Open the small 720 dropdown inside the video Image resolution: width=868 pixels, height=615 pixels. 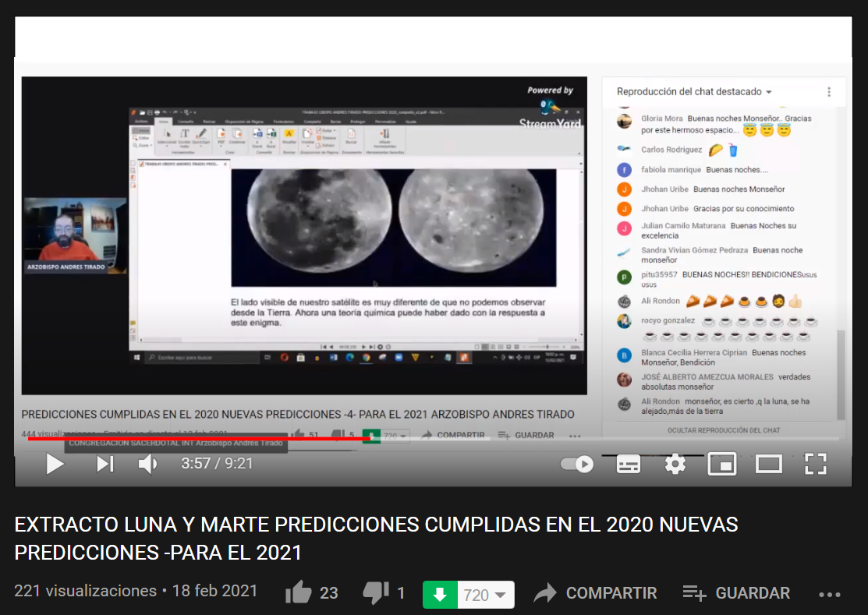pyautogui.click(x=395, y=436)
